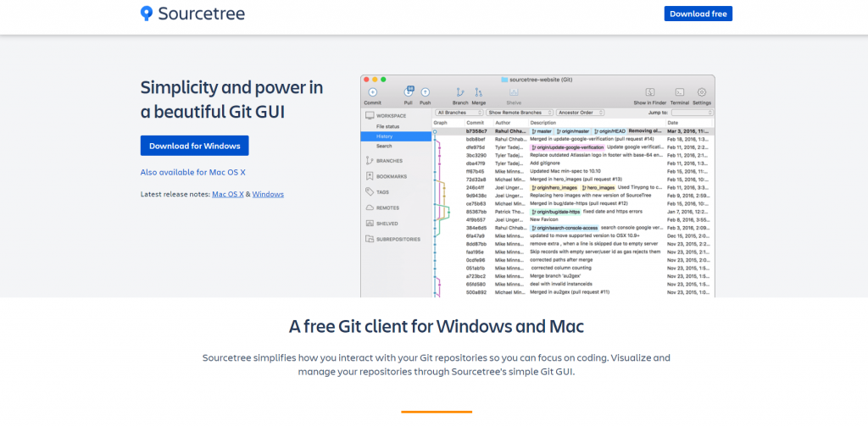Select Search in the sidebar
The width and height of the screenshot is (868, 426).
(x=384, y=146)
